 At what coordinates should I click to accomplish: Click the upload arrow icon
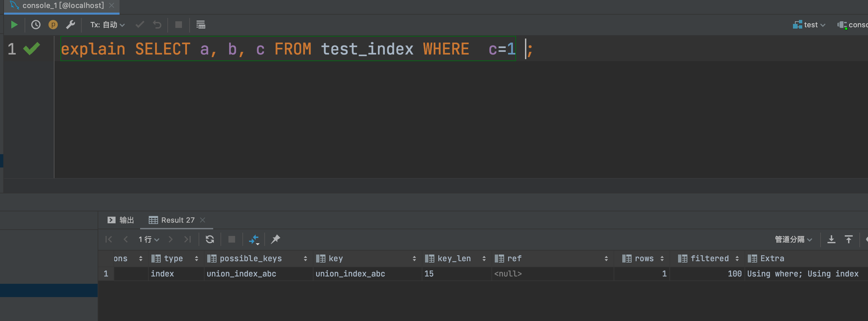(x=848, y=239)
